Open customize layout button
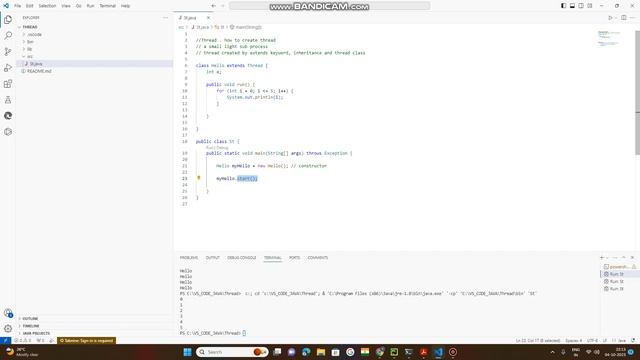This screenshot has width=640, height=360. (x=590, y=6)
